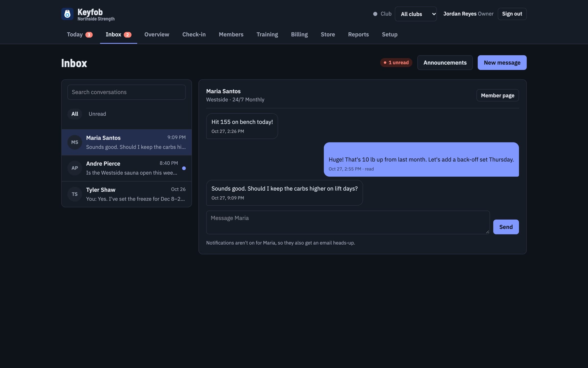Open the Maria Santos conversation

(126, 142)
